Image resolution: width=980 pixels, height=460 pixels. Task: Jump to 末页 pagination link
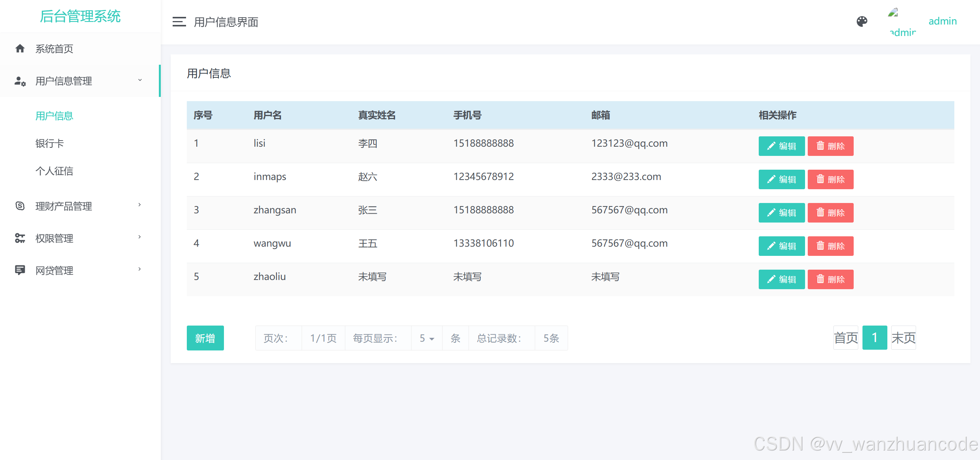(903, 338)
